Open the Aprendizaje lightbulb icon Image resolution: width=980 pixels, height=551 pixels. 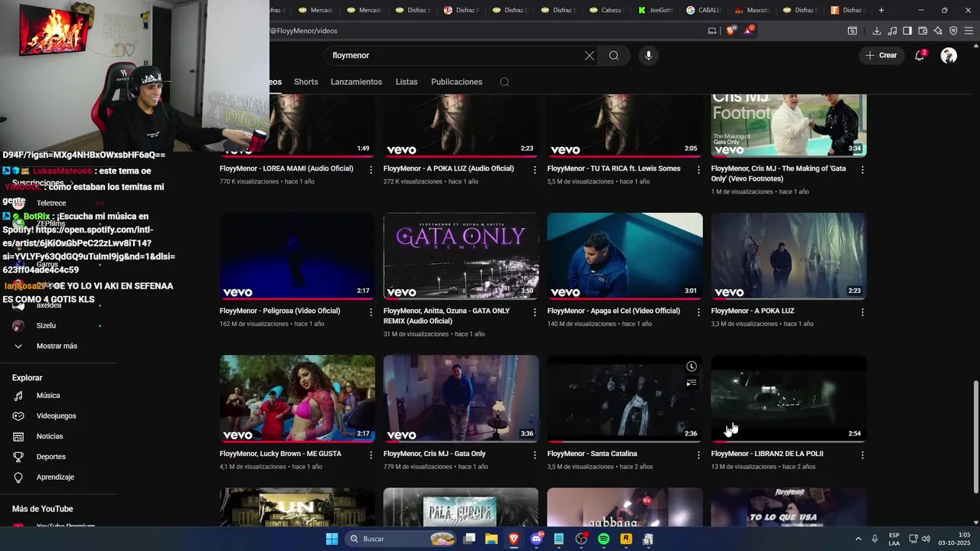[18, 477]
